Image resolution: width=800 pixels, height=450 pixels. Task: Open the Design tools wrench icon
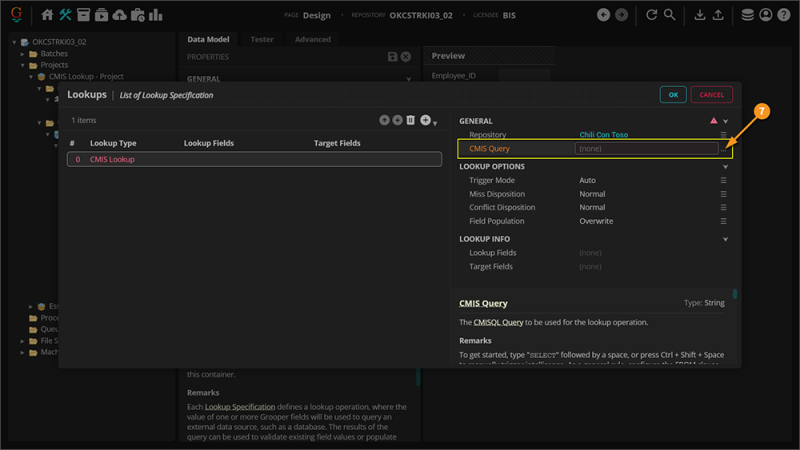pyautogui.click(x=66, y=15)
